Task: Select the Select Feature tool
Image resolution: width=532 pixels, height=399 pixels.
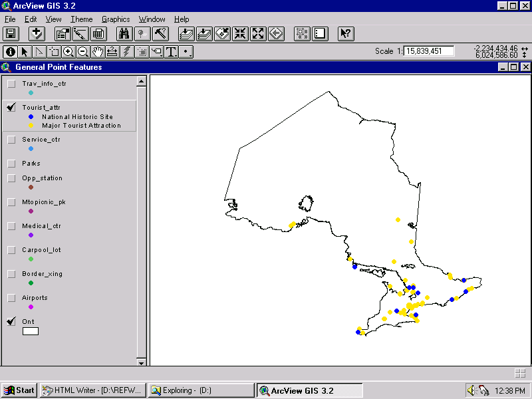Action: click(x=54, y=52)
